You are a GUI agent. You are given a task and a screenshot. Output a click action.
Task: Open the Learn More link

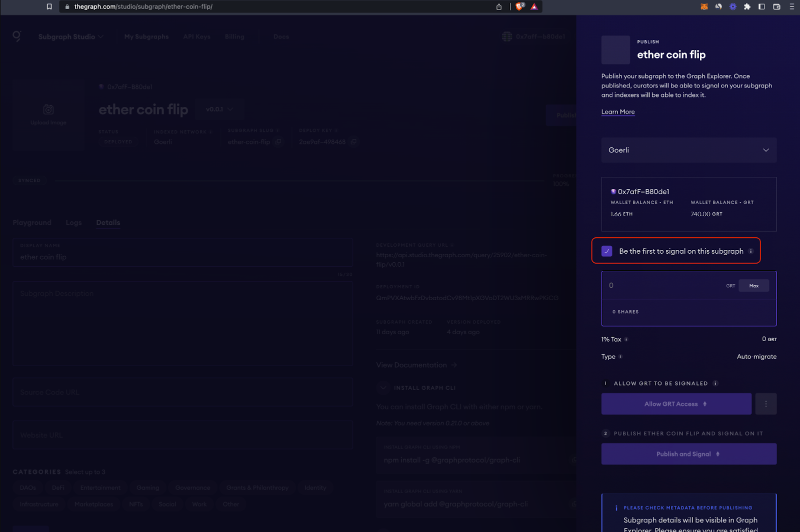(617, 111)
